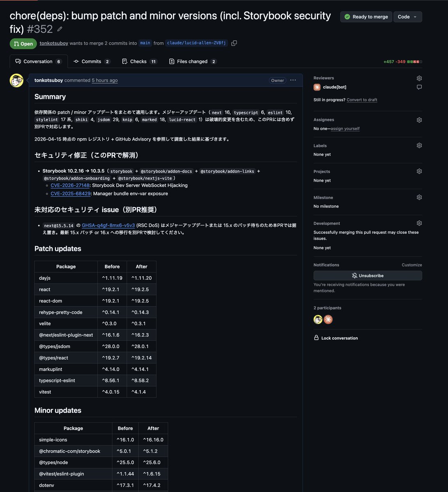Click the Owner badge on the comment
Image resolution: width=448 pixels, height=492 pixels.
pos(278,80)
